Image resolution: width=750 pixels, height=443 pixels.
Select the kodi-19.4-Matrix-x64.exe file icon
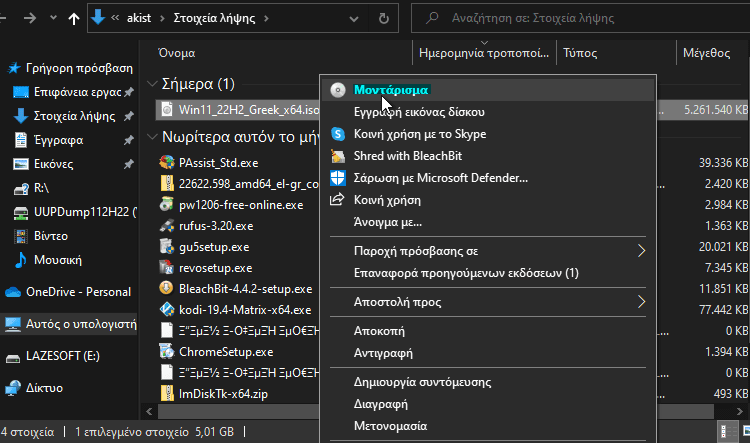[167, 310]
